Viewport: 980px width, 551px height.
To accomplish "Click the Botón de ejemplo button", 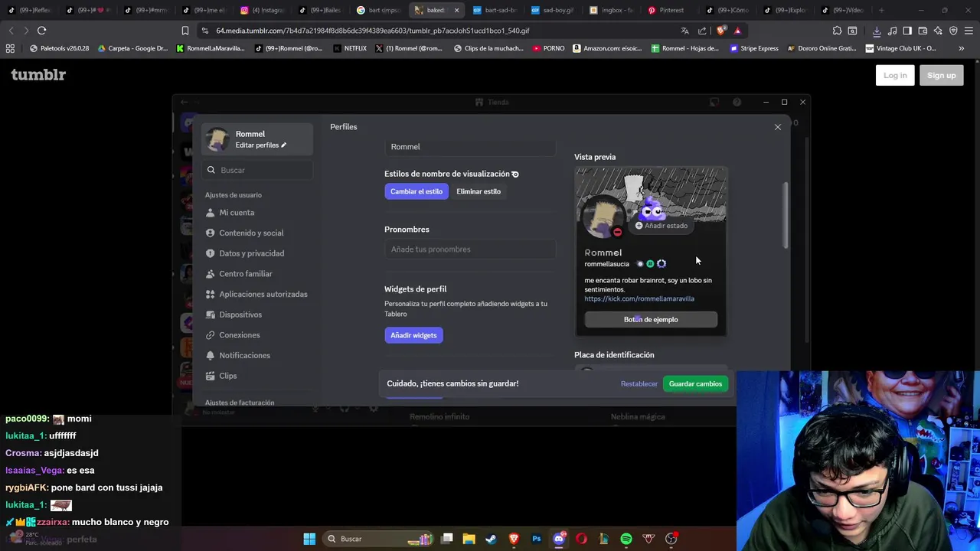I will point(651,319).
